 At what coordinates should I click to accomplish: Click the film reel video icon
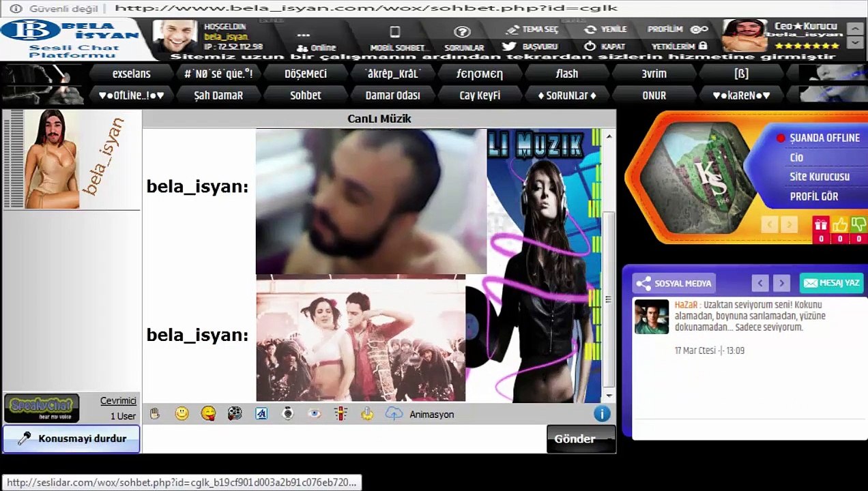[x=235, y=413]
